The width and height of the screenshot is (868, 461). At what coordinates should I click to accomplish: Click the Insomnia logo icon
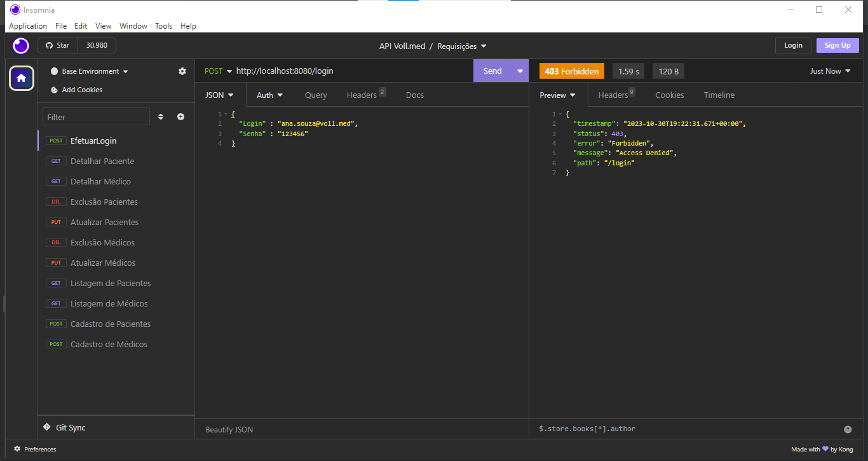click(21, 46)
